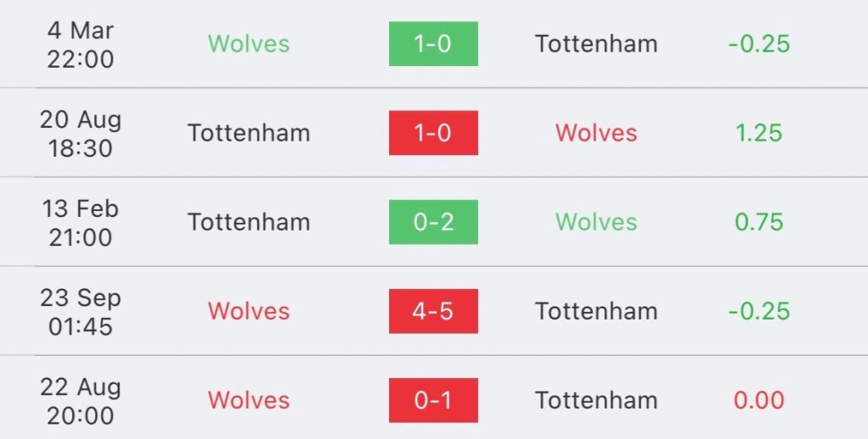Image resolution: width=868 pixels, height=439 pixels.
Task: Click the 1.25 handicap value
Action: (759, 133)
